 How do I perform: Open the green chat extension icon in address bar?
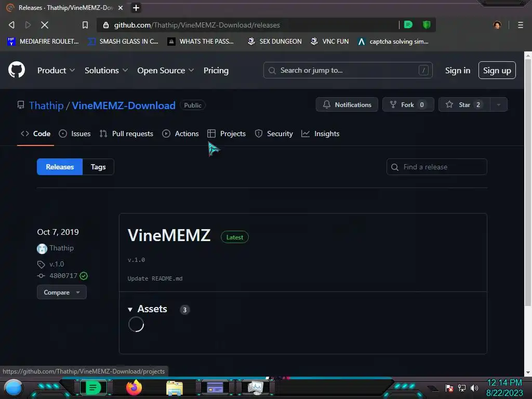[408, 24]
